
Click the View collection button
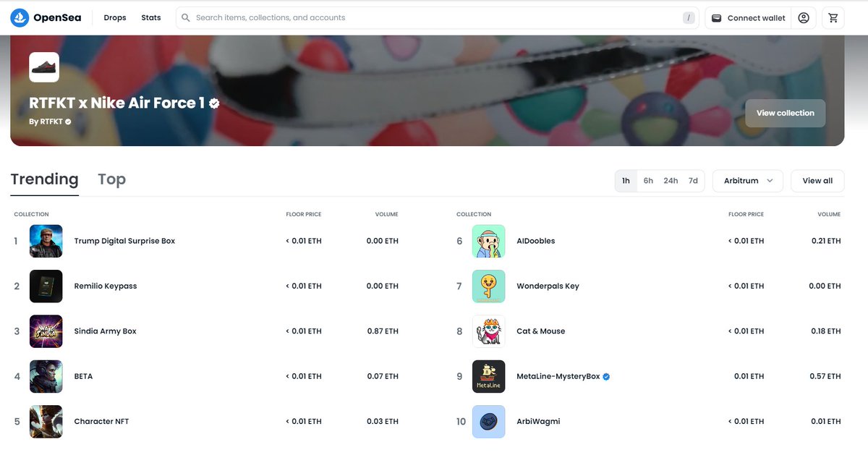coord(785,113)
